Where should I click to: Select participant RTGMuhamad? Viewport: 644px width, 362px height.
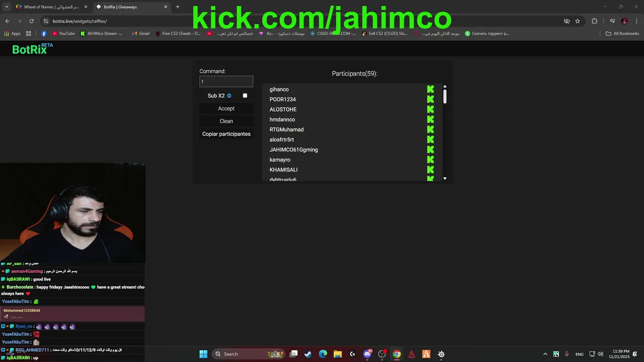[x=287, y=130]
